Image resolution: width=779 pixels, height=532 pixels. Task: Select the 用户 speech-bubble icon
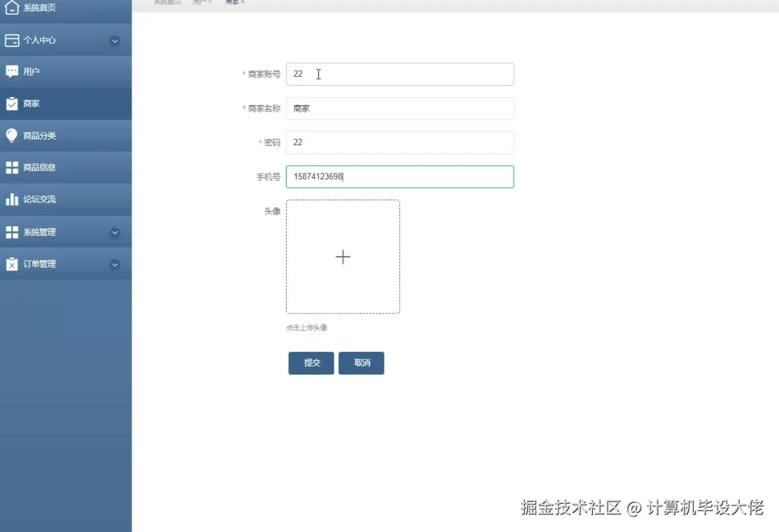point(11,71)
